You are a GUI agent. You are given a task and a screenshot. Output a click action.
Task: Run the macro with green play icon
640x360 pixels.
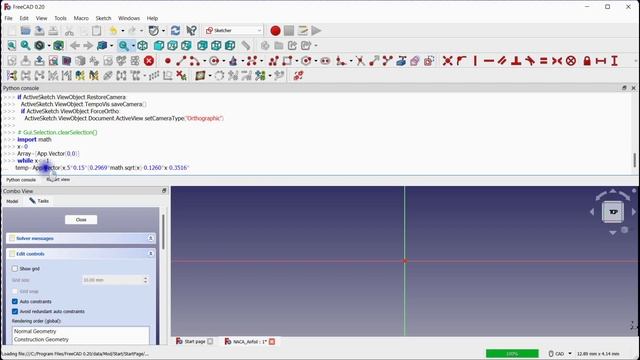point(316,31)
